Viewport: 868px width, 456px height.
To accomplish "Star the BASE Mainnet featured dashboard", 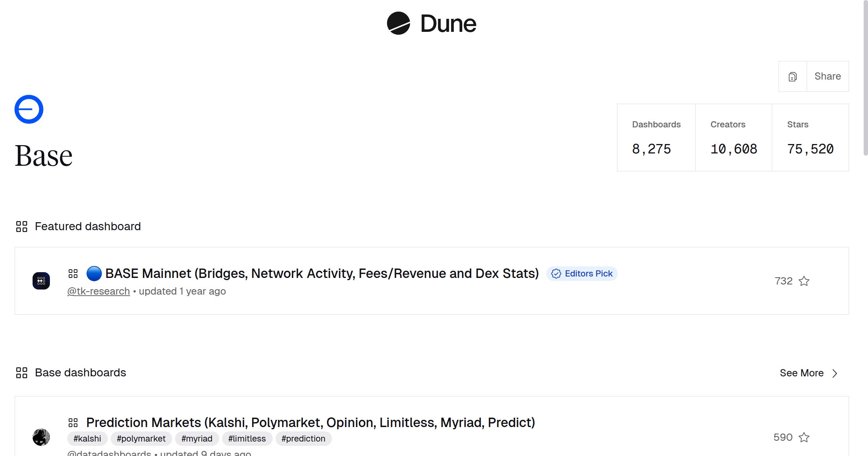I will [x=804, y=281].
